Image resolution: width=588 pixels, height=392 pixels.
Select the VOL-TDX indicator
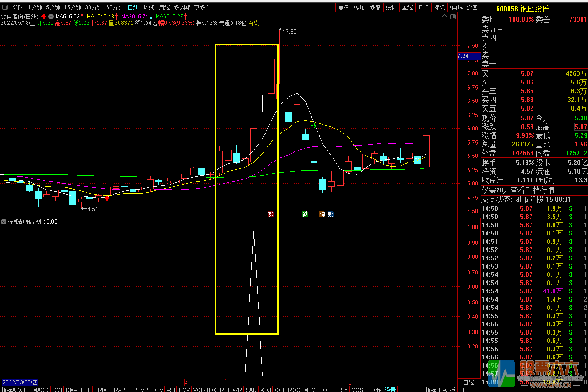(204, 389)
